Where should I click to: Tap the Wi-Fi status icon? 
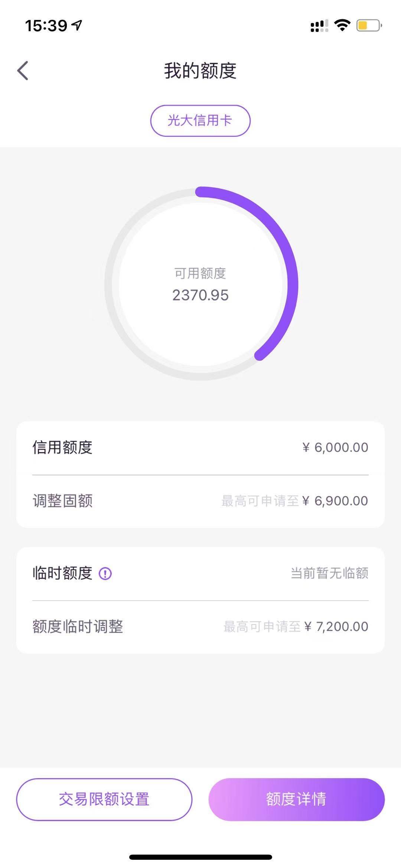pyautogui.click(x=342, y=25)
